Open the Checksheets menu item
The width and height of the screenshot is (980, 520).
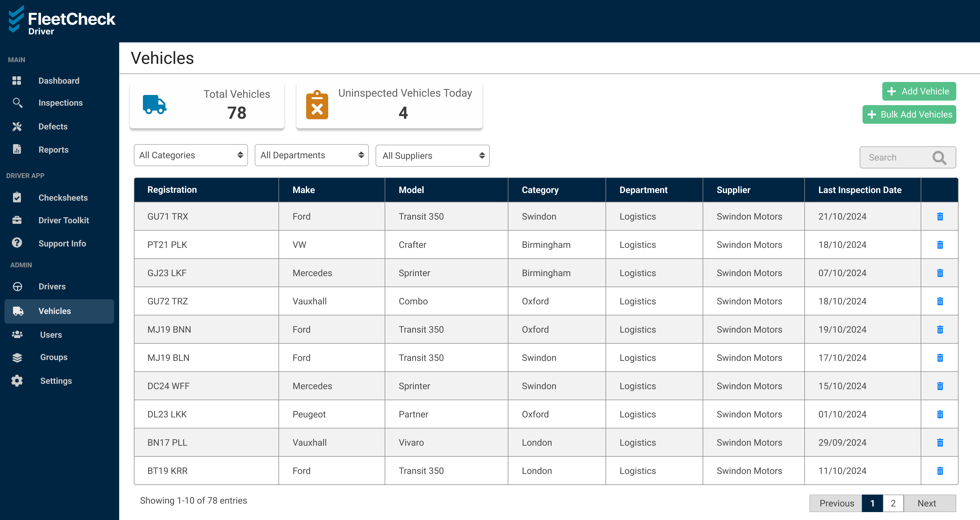tap(63, 198)
